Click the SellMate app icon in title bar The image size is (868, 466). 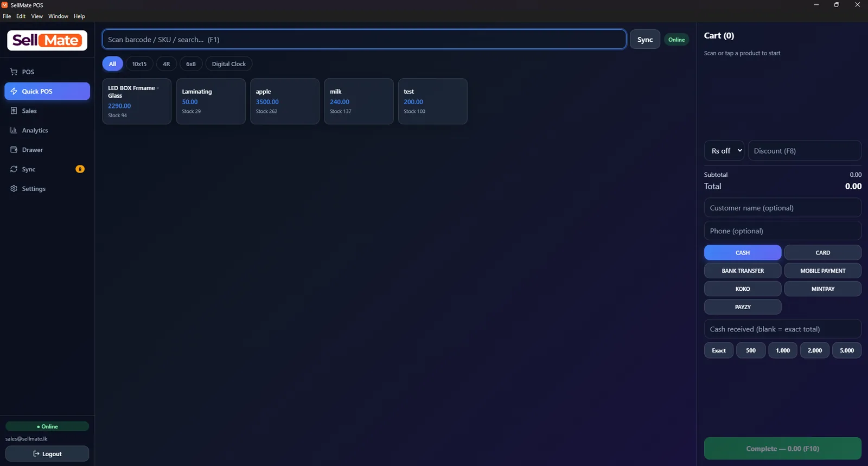pyautogui.click(x=5, y=5)
